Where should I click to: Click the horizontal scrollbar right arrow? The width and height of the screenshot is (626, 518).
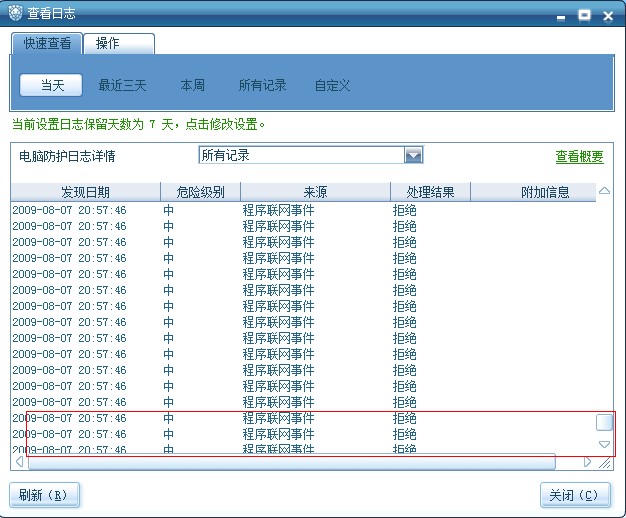[587, 462]
